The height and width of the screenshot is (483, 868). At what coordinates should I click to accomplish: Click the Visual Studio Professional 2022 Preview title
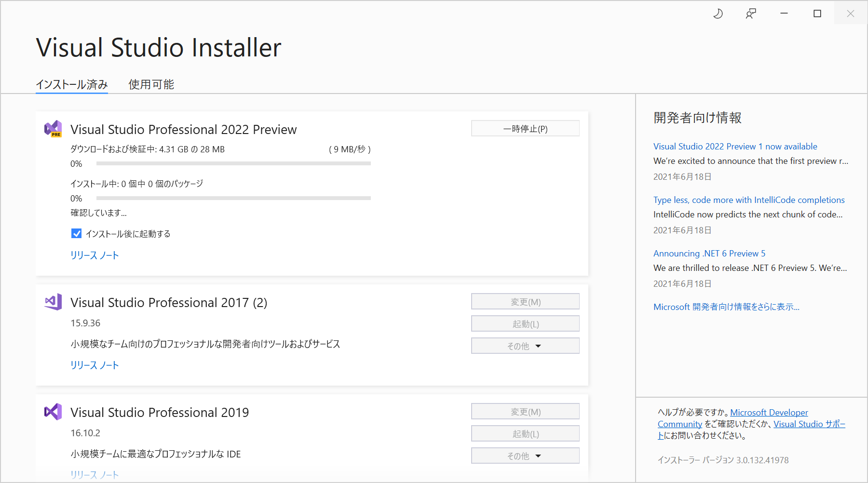[184, 129]
